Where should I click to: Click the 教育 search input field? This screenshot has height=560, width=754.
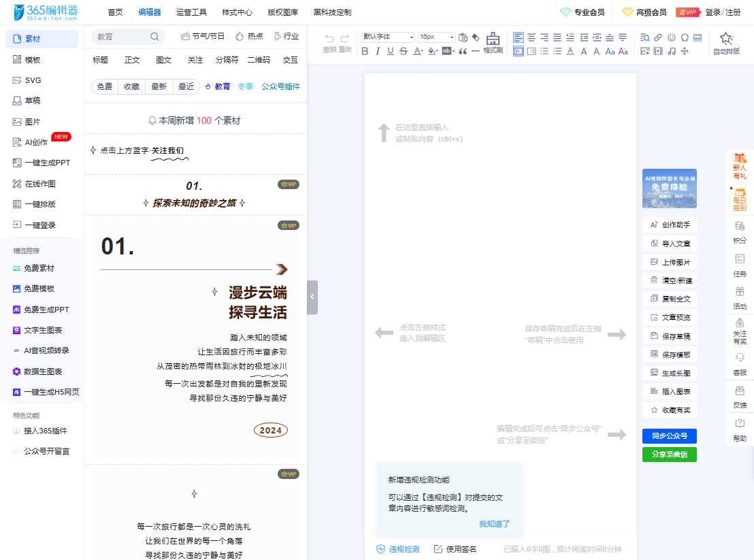(x=121, y=36)
